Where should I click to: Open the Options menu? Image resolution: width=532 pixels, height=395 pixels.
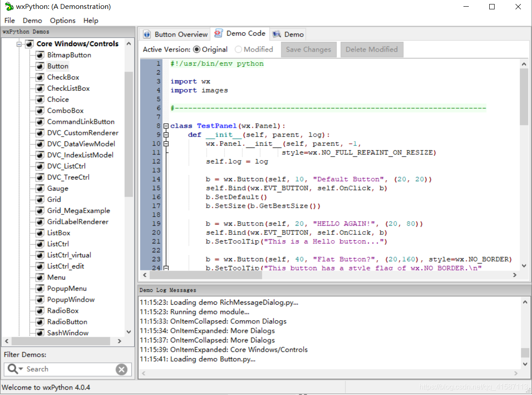click(x=62, y=20)
